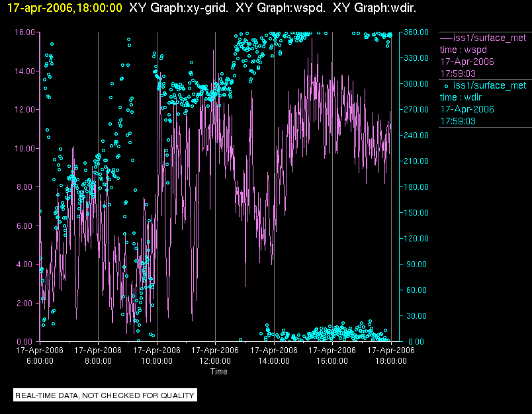This screenshot has width=532, height=414.
Task: Click the 'time : wspd' legend text
Action: tap(463, 50)
